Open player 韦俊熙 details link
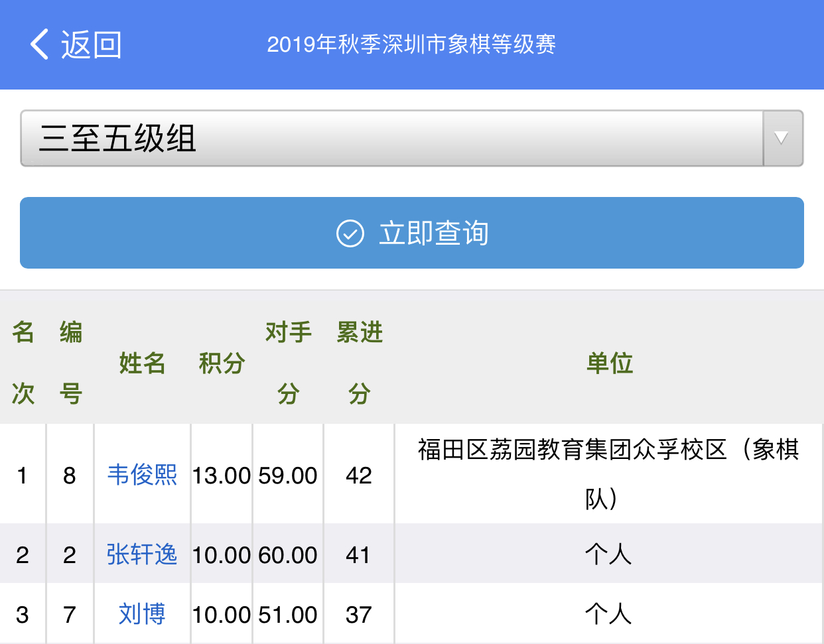Screen dimensions: 824x644 [142, 475]
